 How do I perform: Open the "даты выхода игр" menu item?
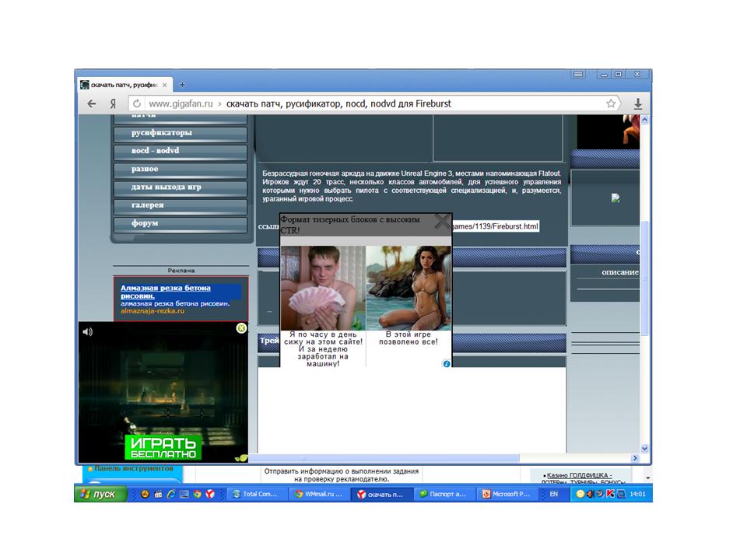coord(181,187)
